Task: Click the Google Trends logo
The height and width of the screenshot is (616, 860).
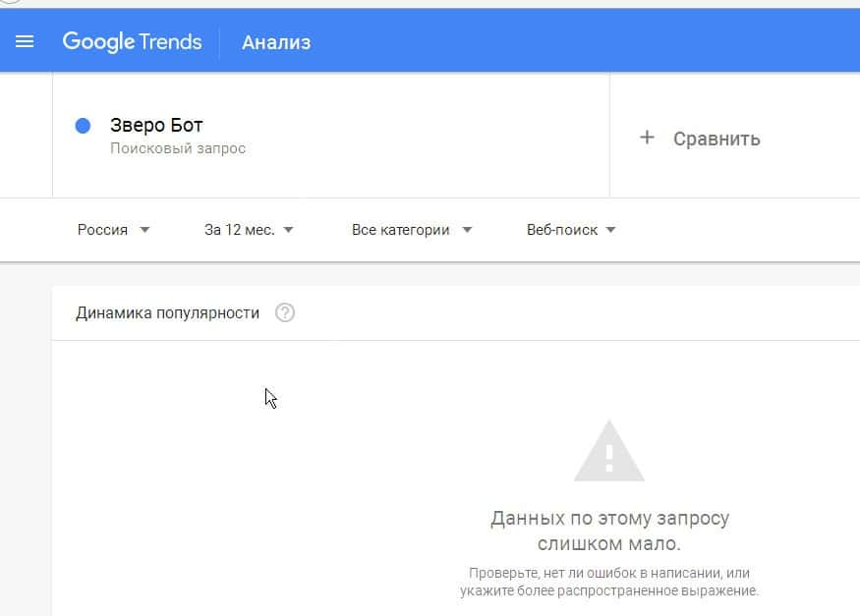Action: pyautogui.click(x=132, y=41)
